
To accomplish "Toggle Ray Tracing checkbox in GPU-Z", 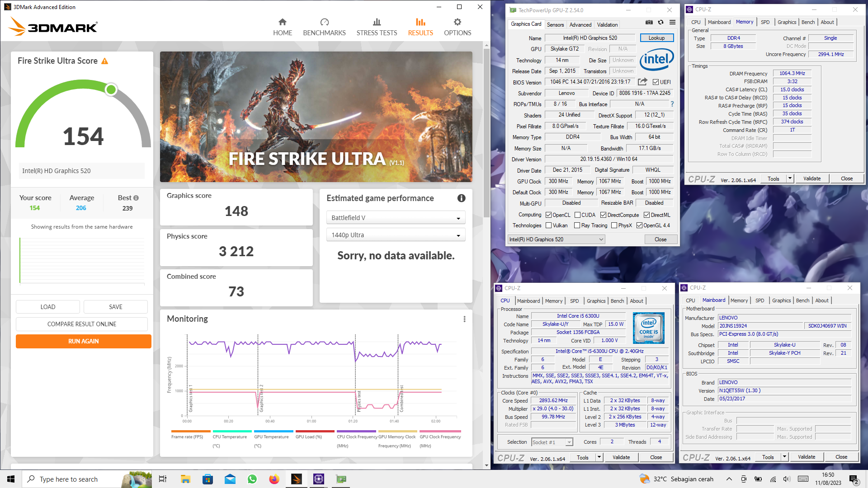I will [577, 225].
